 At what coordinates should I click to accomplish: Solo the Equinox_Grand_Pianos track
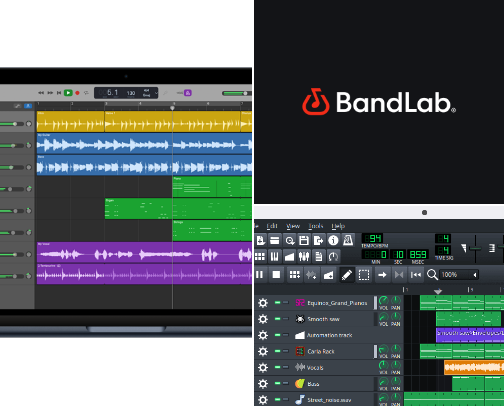(x=286, y=302)
